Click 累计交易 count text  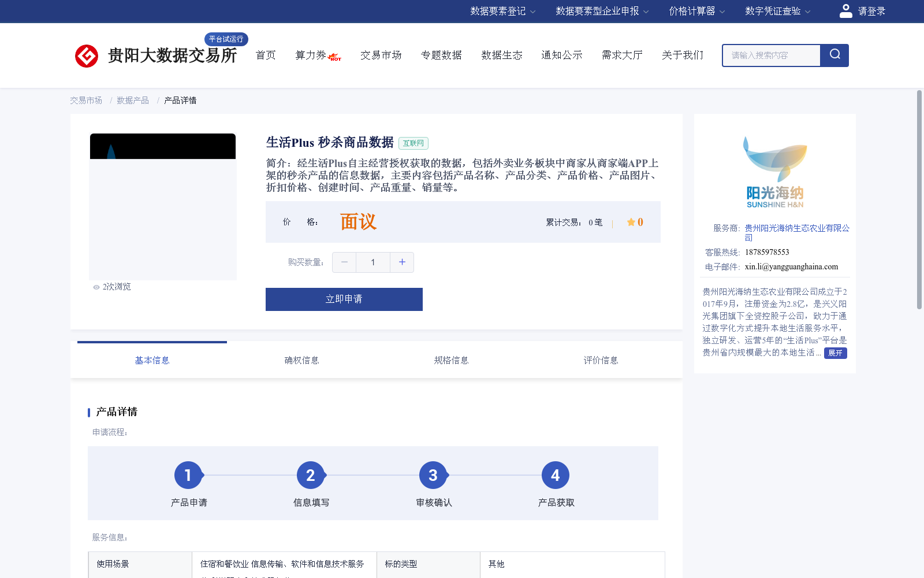click(x=574, y=223)
